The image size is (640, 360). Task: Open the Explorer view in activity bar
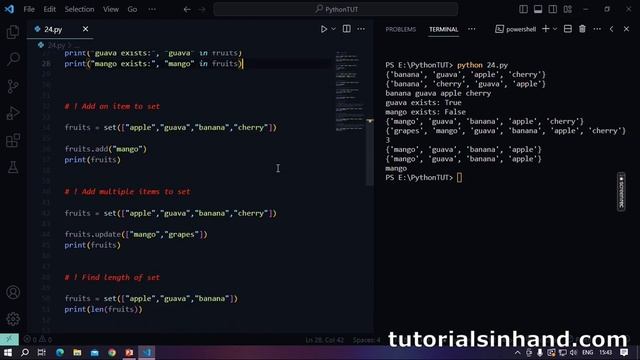tap(13, 32)
